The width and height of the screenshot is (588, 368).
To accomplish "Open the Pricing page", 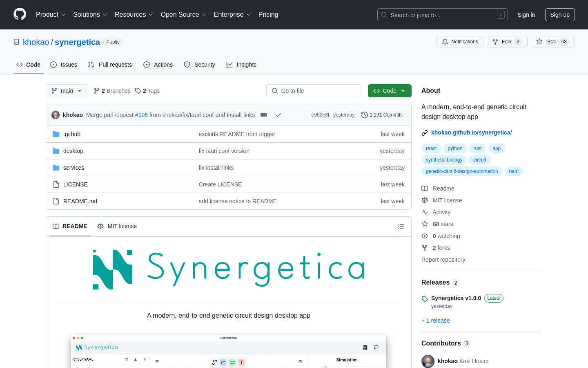I will click(x=268, y=14).
